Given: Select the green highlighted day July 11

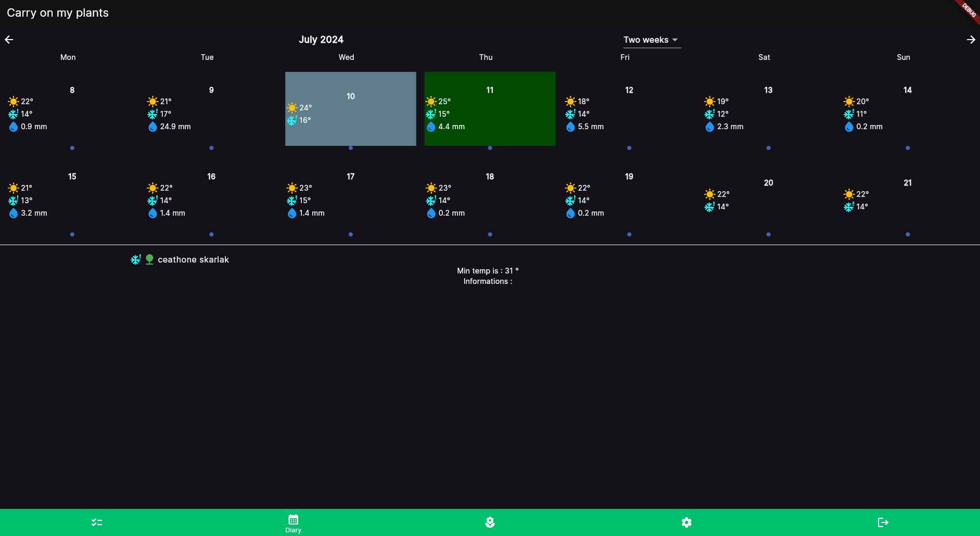Looking at the screenshot, I should pyautogui.click(x=489, y=108).
